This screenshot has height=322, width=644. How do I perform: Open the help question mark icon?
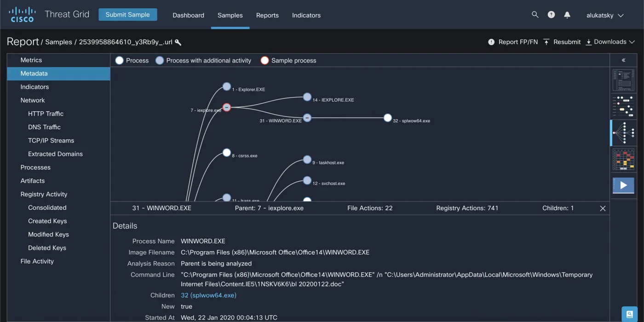pyautogui.click(x=551, y=15)
